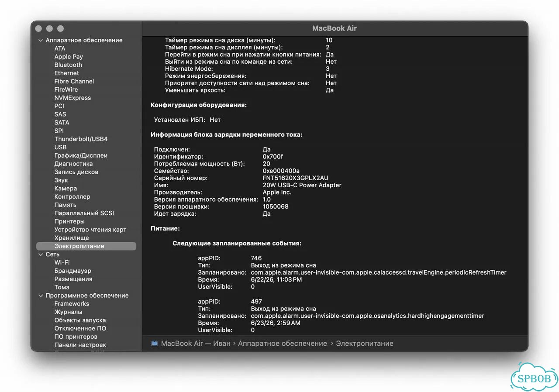Click the manufacturer value Apple Inc.
The image size is (559, 392).
click(277, 193)
